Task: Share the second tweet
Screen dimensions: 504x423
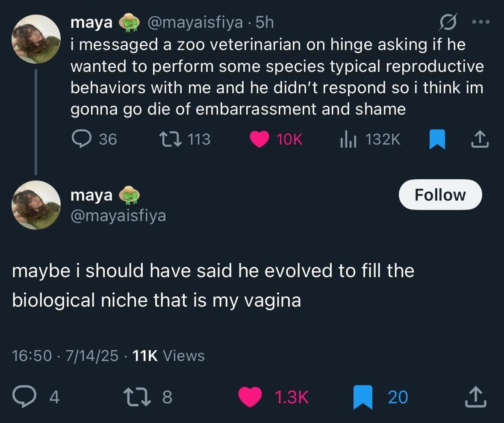Action: pyautogui.click(x=475, y=396)
